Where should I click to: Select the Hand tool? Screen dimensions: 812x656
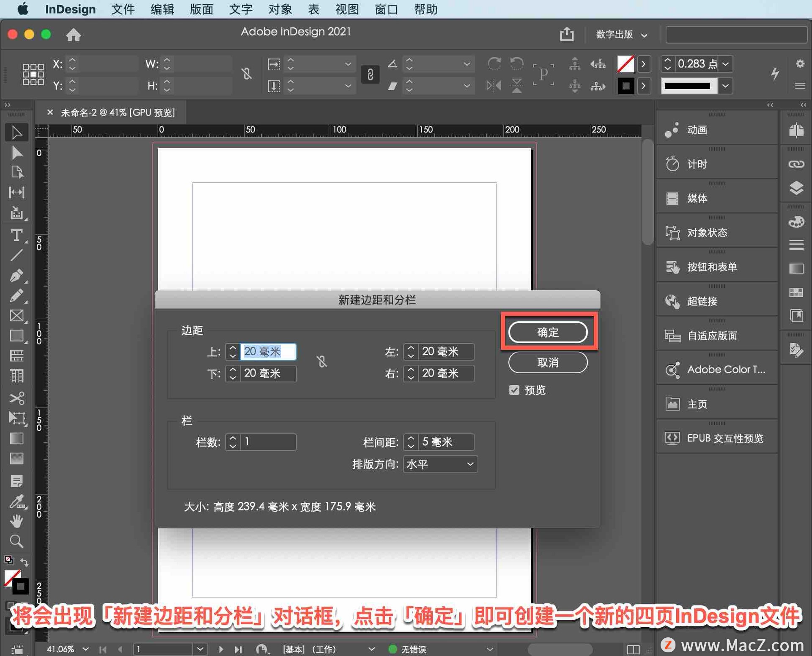pyautogui.click(x=16, y=521)
